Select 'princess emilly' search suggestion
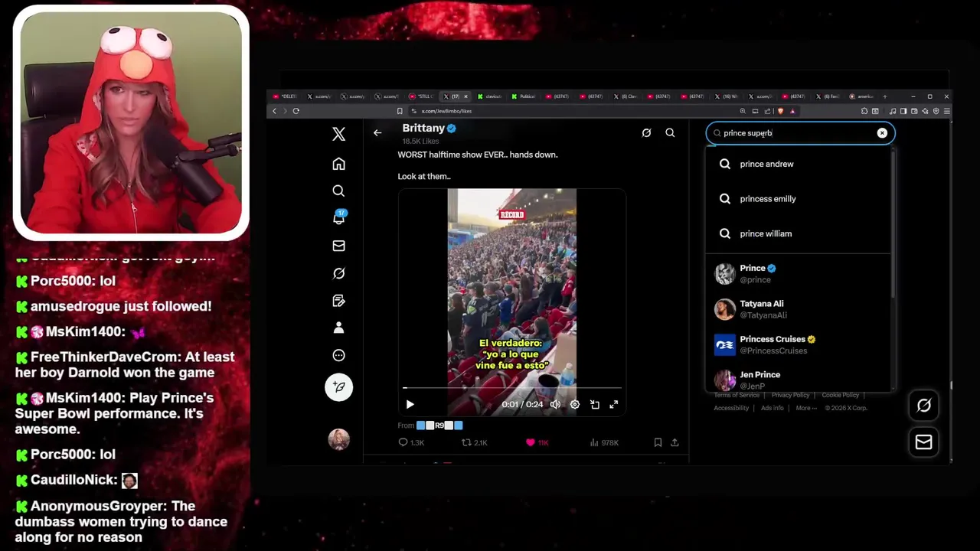 [x=798, y=199]
